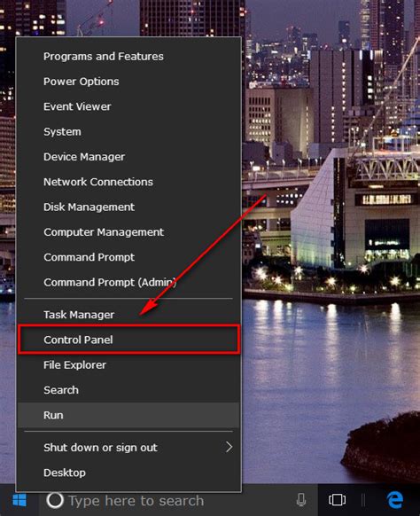Launch Computer Management
Screen dimensions: 420x516
click(129, 232)
